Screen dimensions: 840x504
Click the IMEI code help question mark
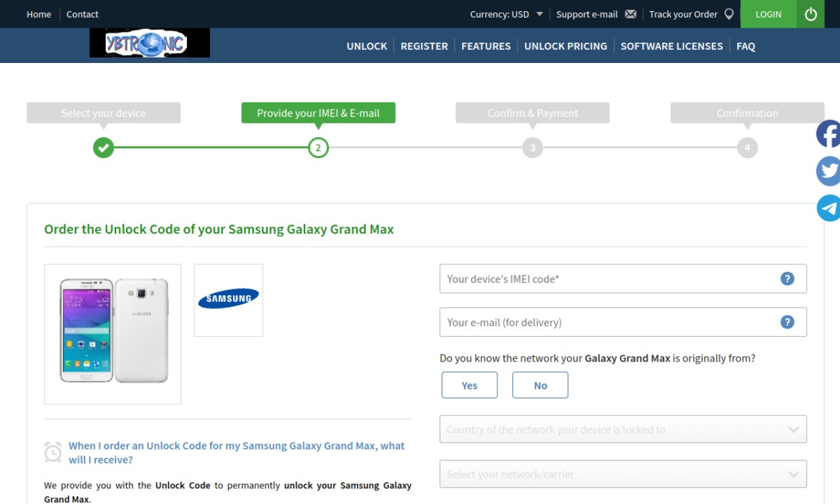(787, 279)
